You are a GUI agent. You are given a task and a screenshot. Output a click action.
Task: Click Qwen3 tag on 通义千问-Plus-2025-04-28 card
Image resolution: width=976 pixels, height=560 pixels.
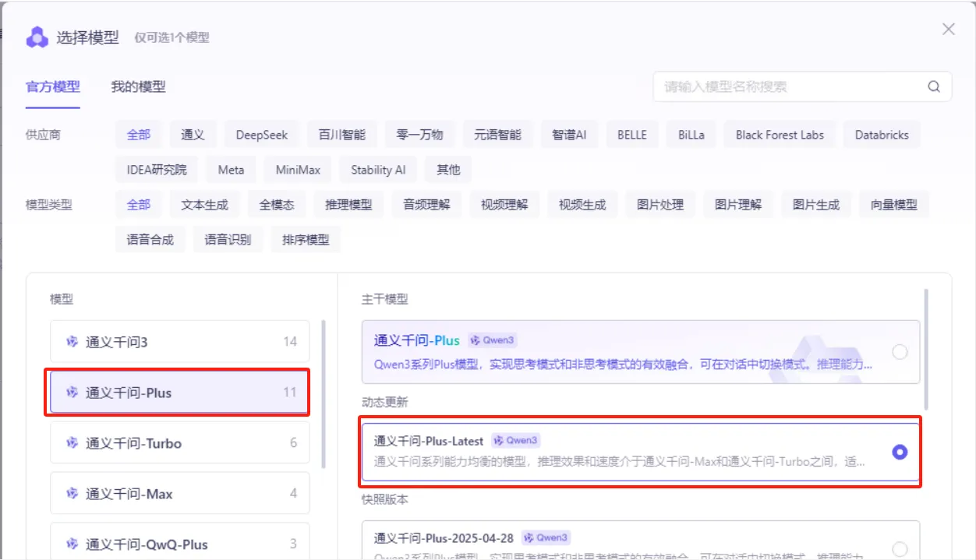tap(546, 537)
